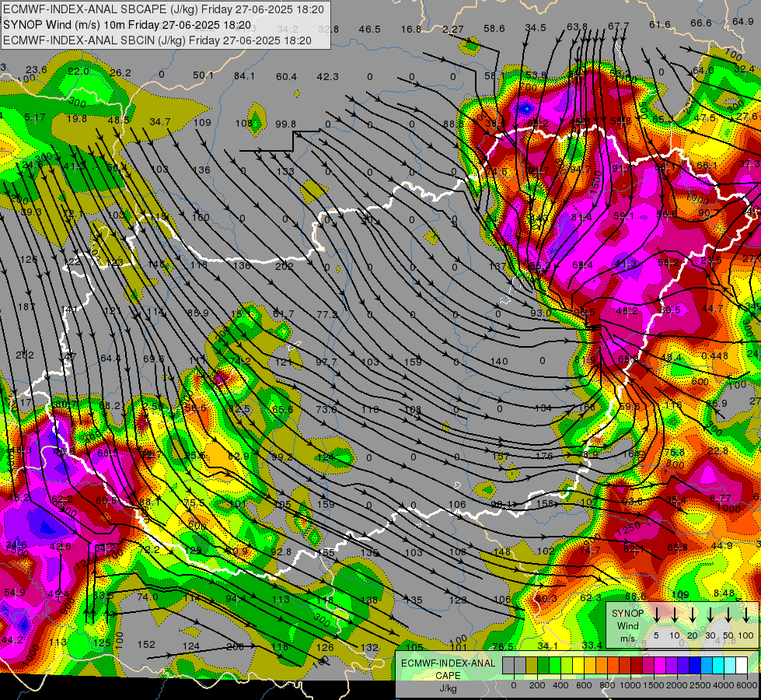
Task: Click the map value 66.6
Action: 701,23
